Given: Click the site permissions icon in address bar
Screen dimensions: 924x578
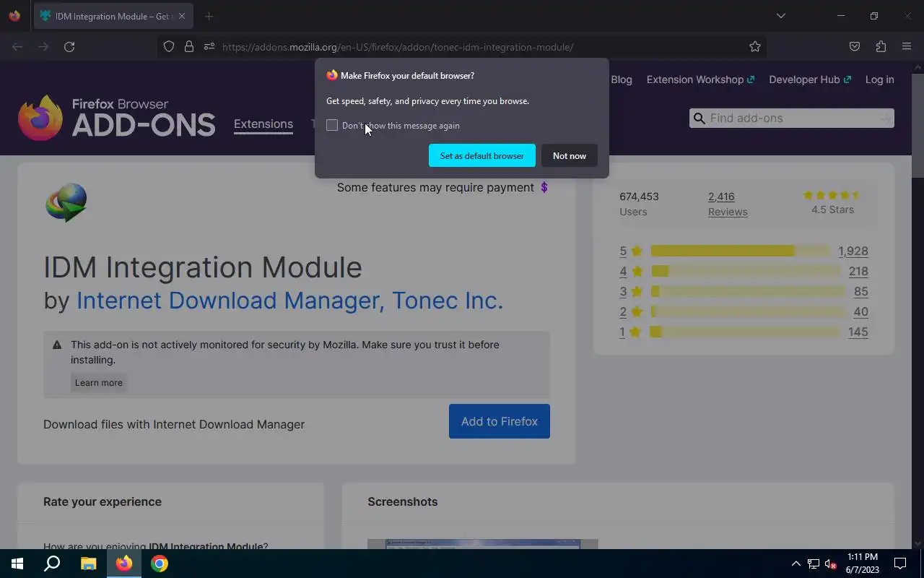Looking at the screenshot, I should coord(209,46).
